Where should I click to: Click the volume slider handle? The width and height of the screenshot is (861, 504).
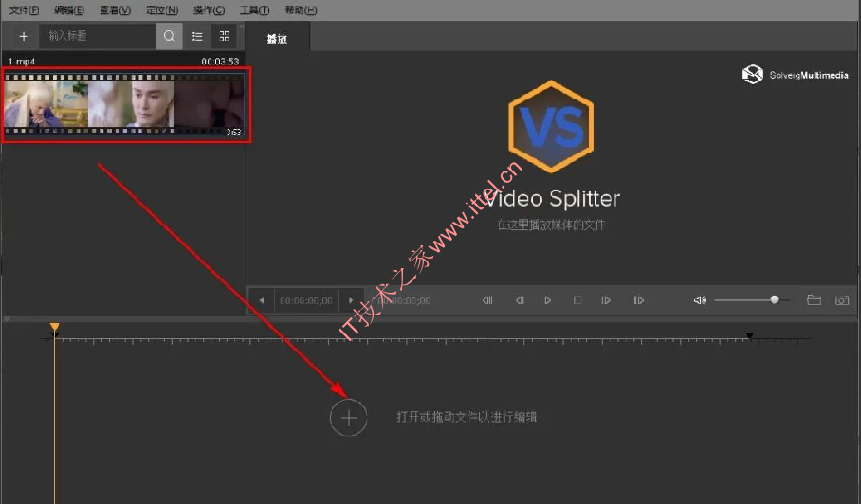[775, 299]
